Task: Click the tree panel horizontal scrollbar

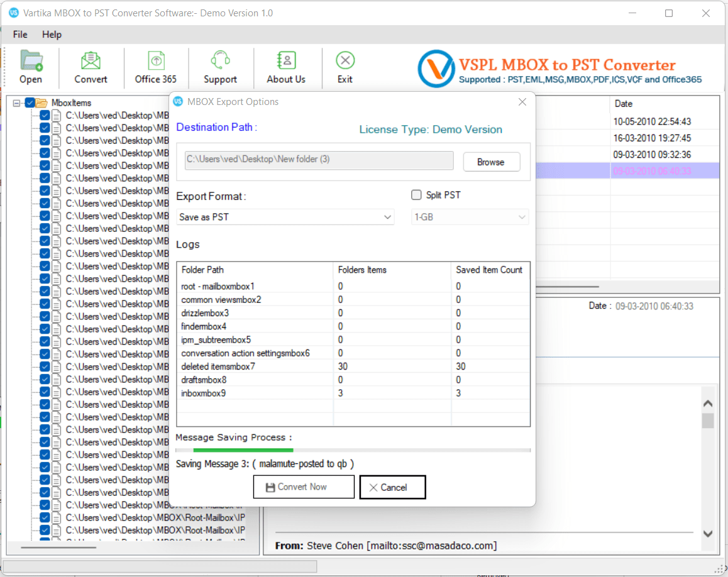Action: pos(58,547)
